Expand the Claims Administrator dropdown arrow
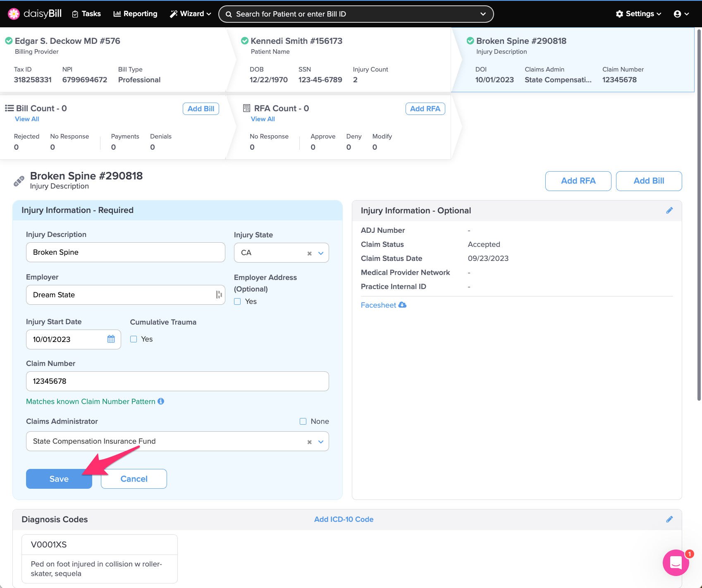This screenshot has height=588, width=702. [x=321, y=442]
